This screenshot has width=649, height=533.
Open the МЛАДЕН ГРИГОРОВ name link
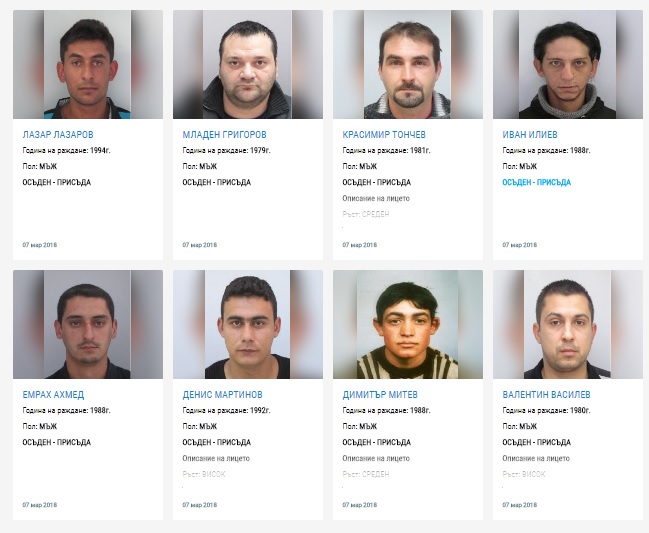pyautogui.click(x=224, y=134)
